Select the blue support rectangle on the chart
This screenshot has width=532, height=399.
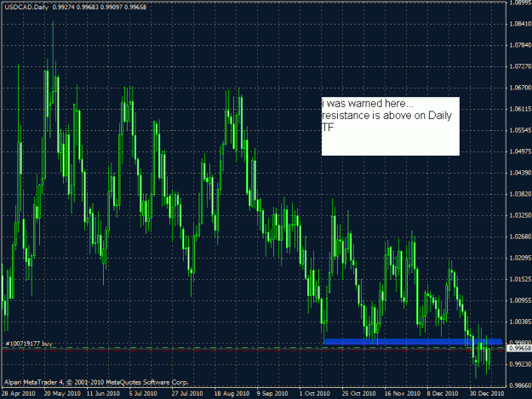coord(413,341)
